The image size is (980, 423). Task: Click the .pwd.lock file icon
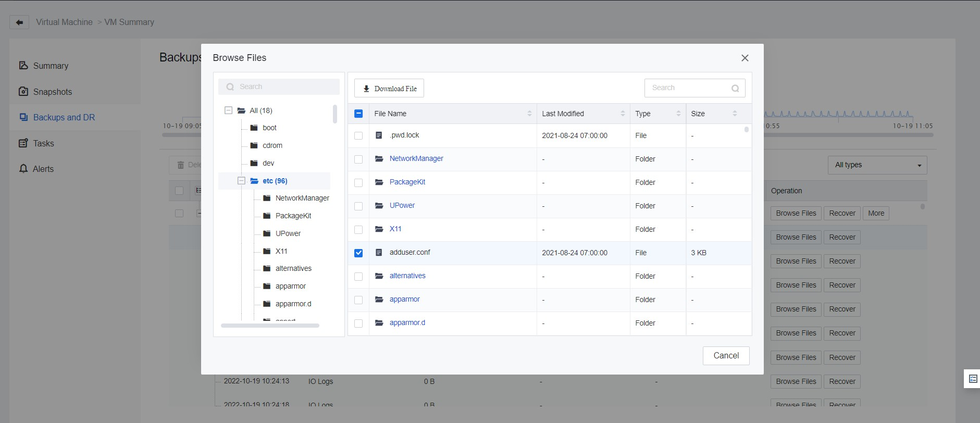point(379,135)
